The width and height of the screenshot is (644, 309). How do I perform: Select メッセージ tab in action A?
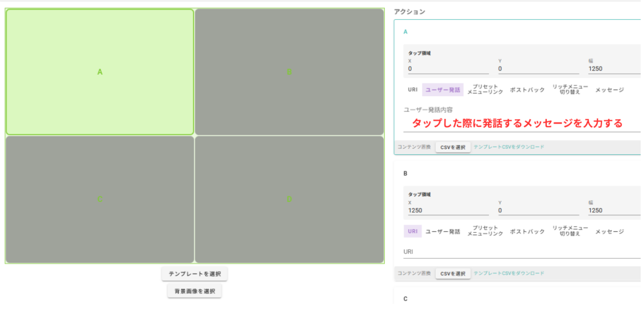[x=610, y=90]
